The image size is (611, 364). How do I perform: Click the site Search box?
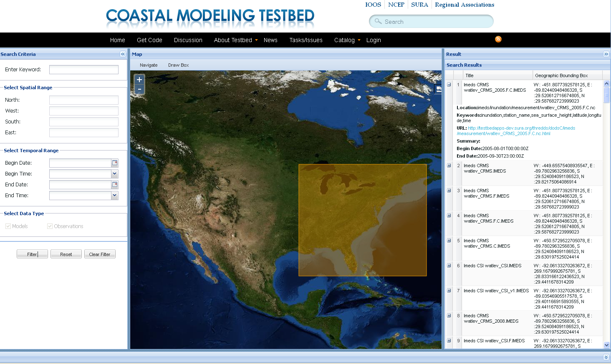431,21
